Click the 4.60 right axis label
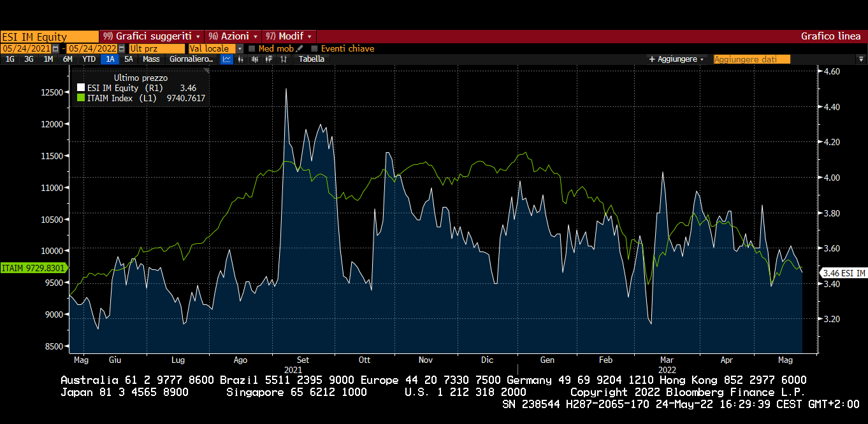 point(832,72)
